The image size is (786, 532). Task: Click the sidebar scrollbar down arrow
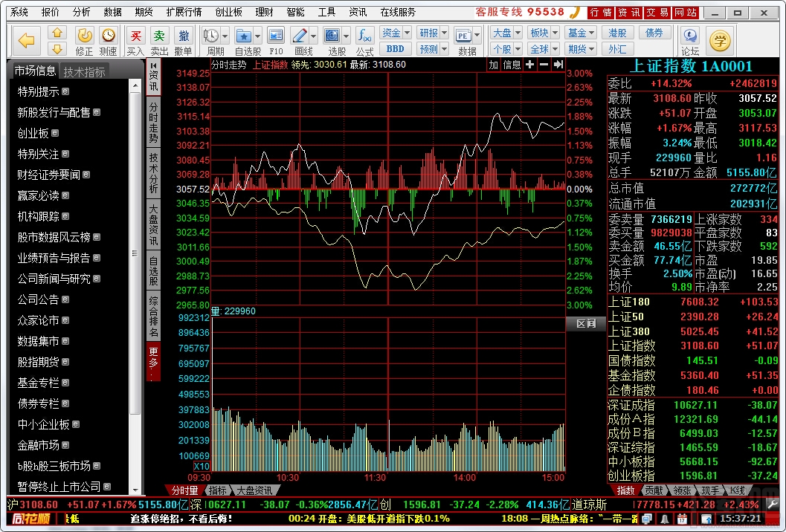click(135, 490)
